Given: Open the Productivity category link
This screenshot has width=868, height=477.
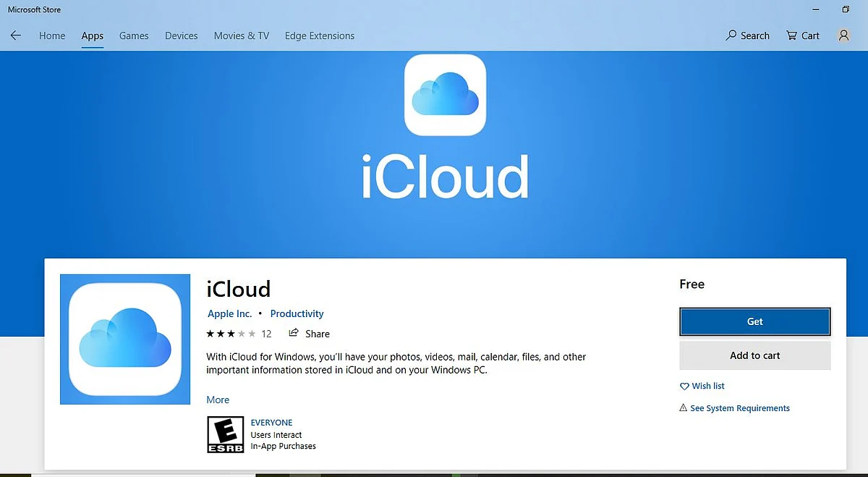Looking at the screenshot, I should 297,313.
